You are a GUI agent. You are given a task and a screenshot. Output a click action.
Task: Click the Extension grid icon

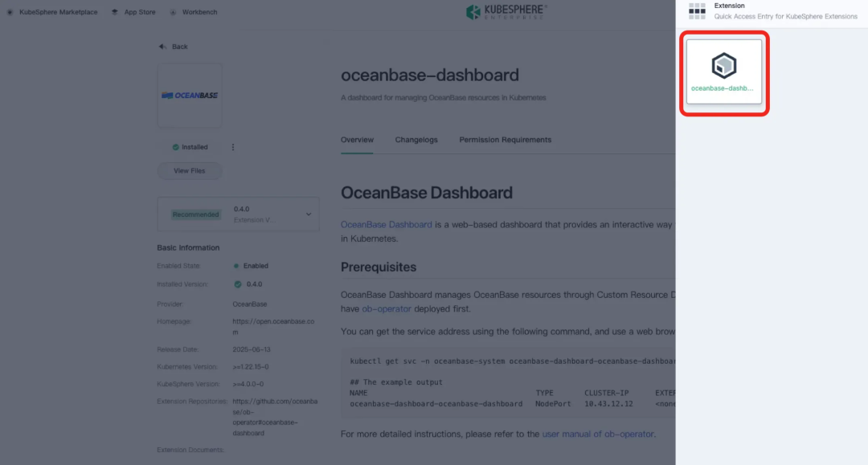(697, 11)
